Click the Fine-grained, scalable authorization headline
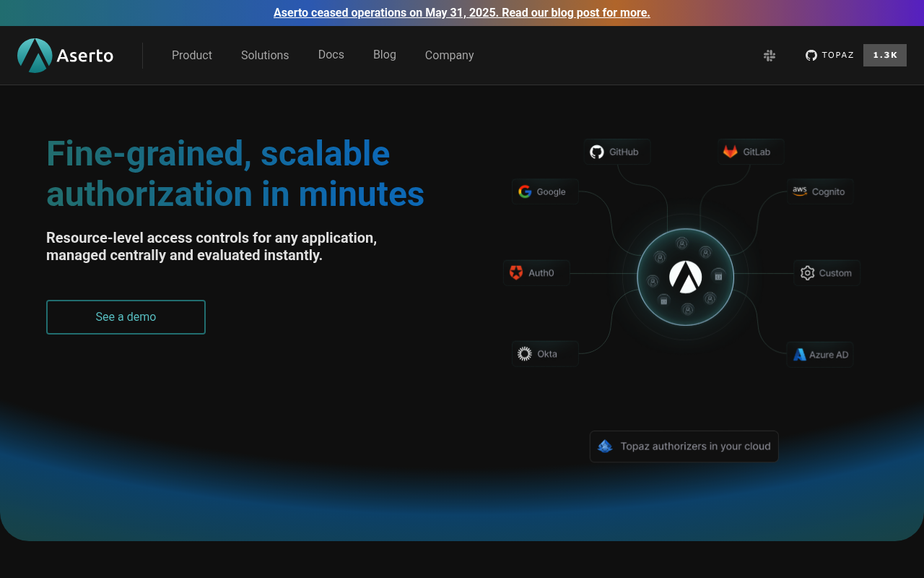The image size is (924, 578). (235, 173)
